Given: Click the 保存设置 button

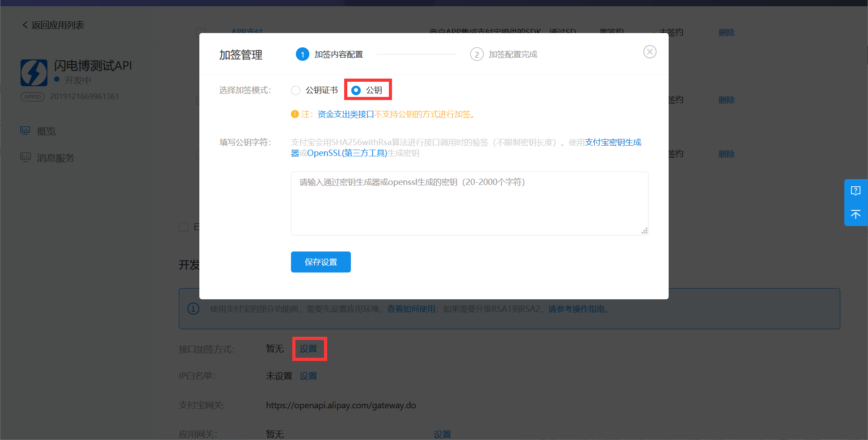Looking at the screenshot, I should (320, 262).
